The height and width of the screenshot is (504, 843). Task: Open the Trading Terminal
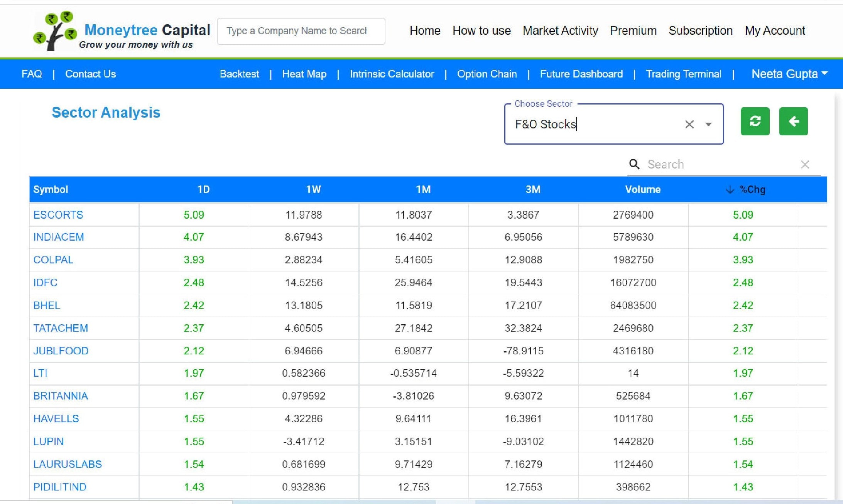(683, 74)
